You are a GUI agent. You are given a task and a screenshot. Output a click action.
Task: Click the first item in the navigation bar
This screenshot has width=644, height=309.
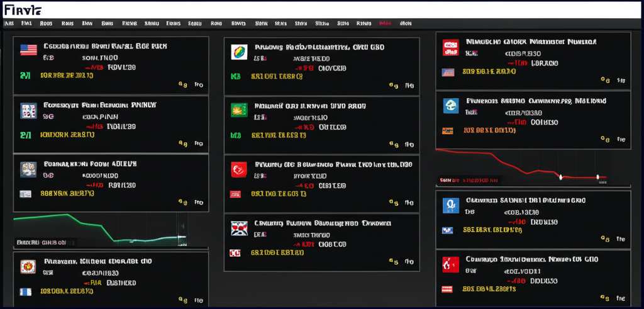[9, 23]
